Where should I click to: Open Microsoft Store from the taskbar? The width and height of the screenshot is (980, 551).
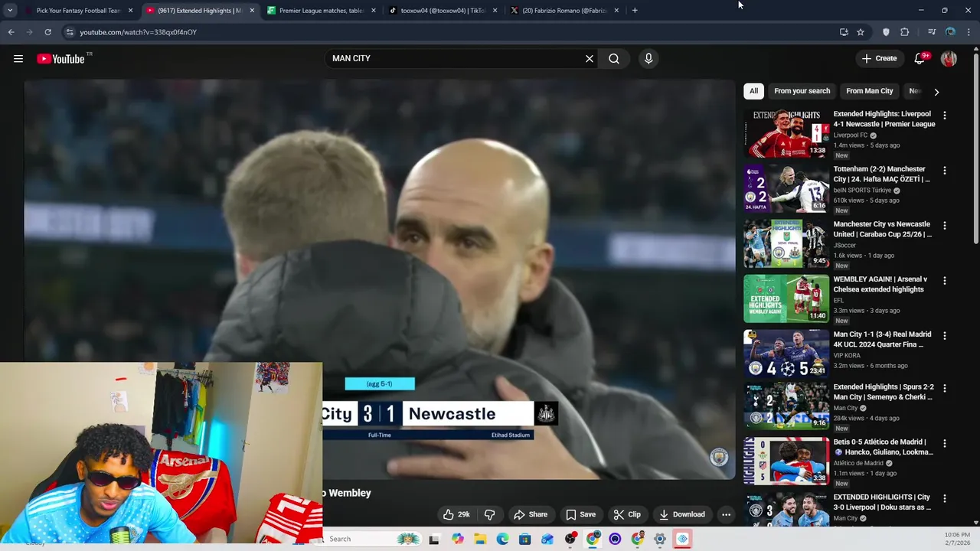524,539
